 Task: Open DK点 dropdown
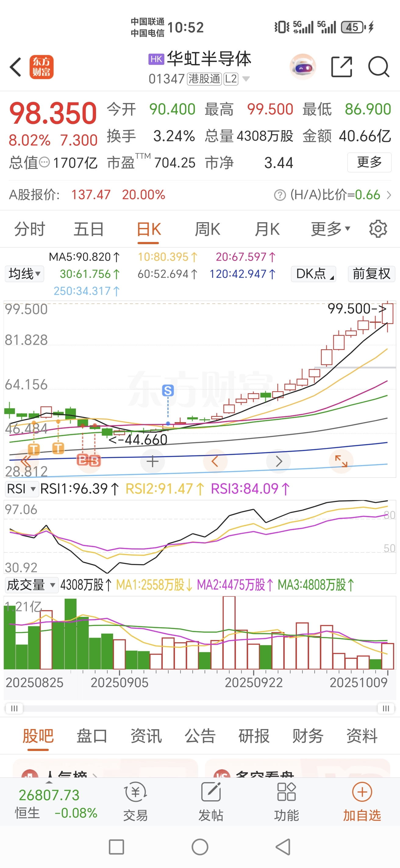click(313, 274)
